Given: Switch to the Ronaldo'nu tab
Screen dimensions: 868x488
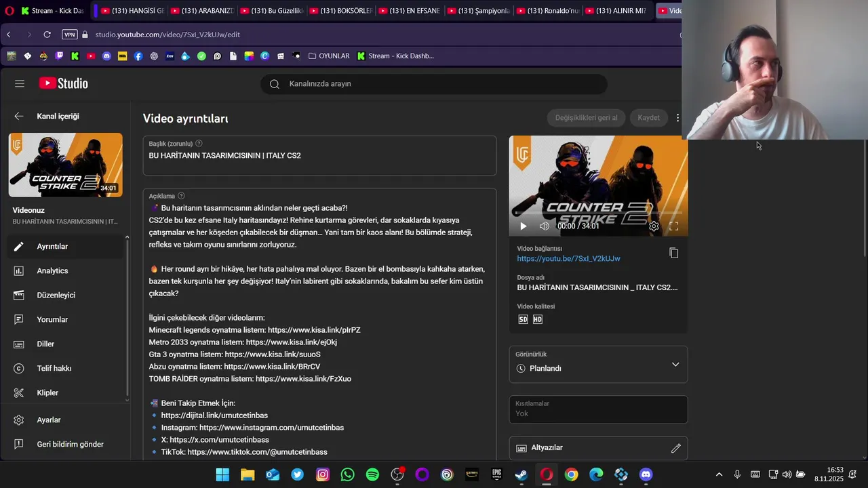Looking at the screenshot, I should point(547,11).
